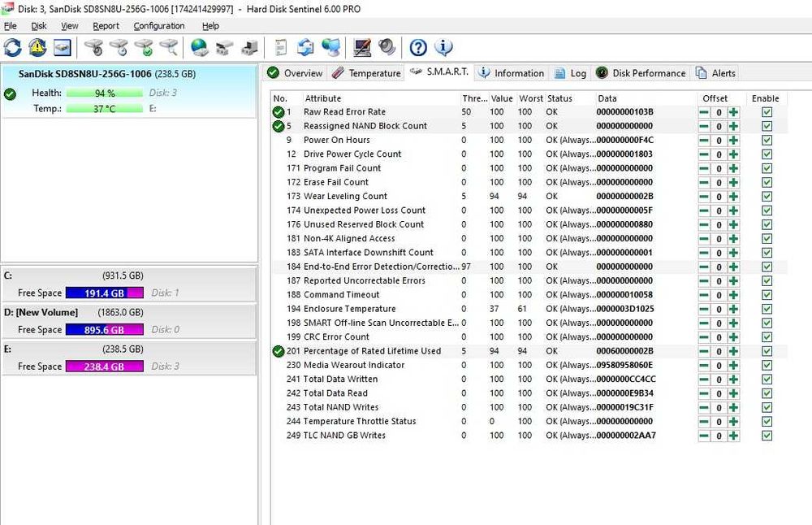Click the Temp 37 °C green bar
Viewport: 812px width, 525px height.
coord(105,109)
